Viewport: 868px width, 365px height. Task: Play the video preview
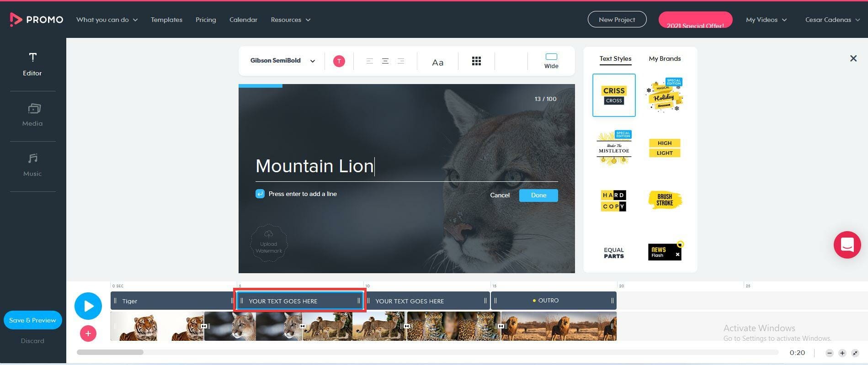click(x=88, y=306)
